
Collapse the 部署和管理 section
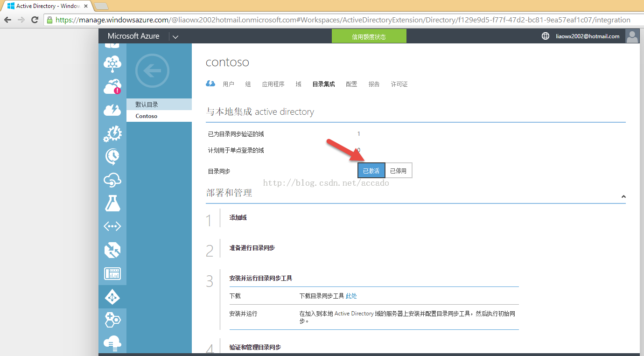623,197
